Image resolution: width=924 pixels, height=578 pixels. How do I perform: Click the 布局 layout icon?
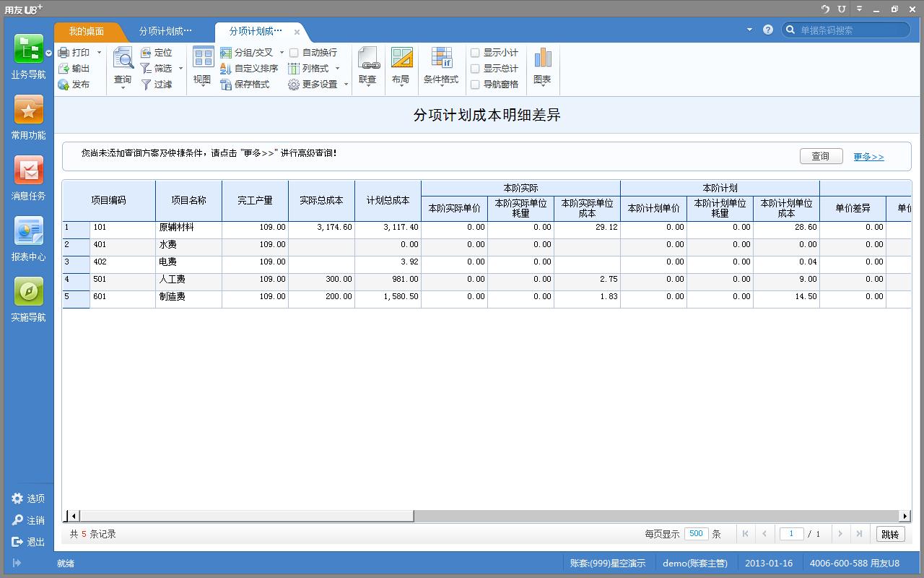pyautogui.click(x=401, y=59)
